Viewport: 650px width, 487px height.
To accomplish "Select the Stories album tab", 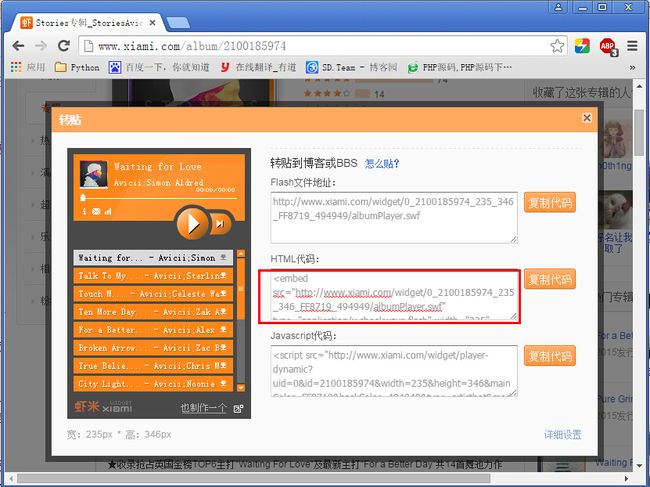I will click(x=87, y=23).
